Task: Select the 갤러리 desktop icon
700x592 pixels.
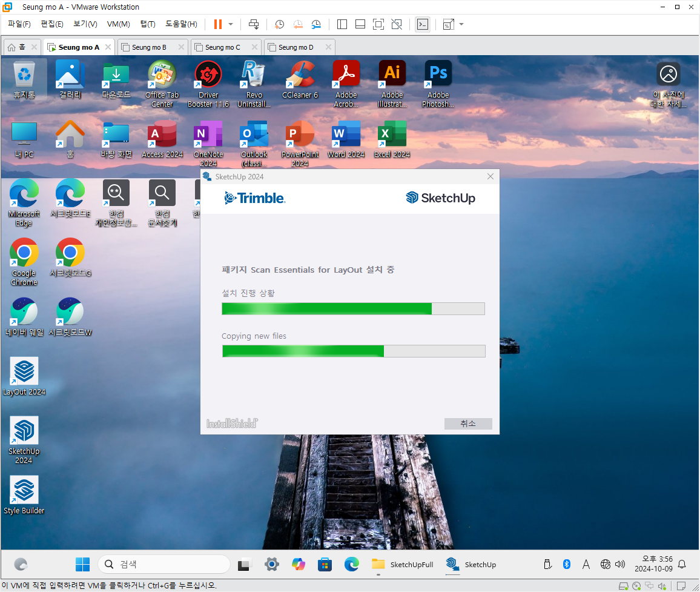Action: click(x=70, y=80)
